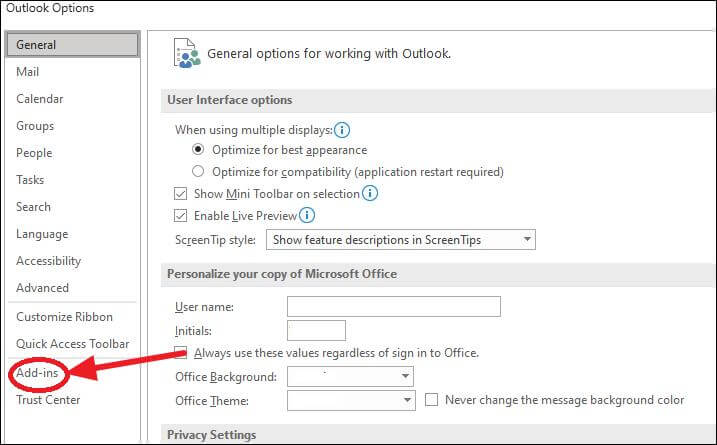Screen dimensions: 717x445
Task: Select Optimize for best appearance radio button
Action: (x=198, y=150)
